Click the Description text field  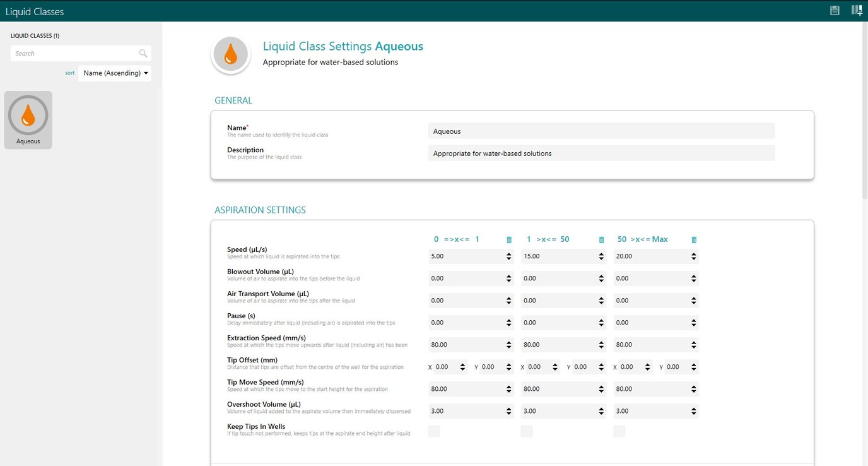click(601, 153)
